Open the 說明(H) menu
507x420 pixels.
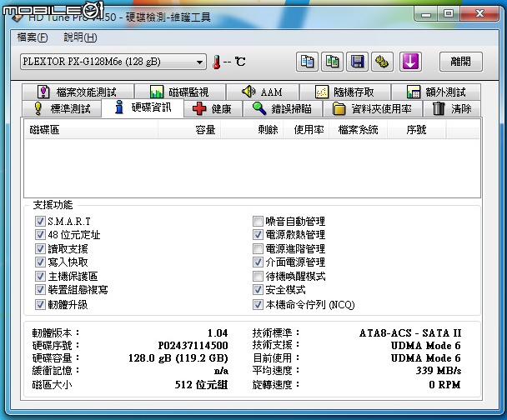(80, 37)
